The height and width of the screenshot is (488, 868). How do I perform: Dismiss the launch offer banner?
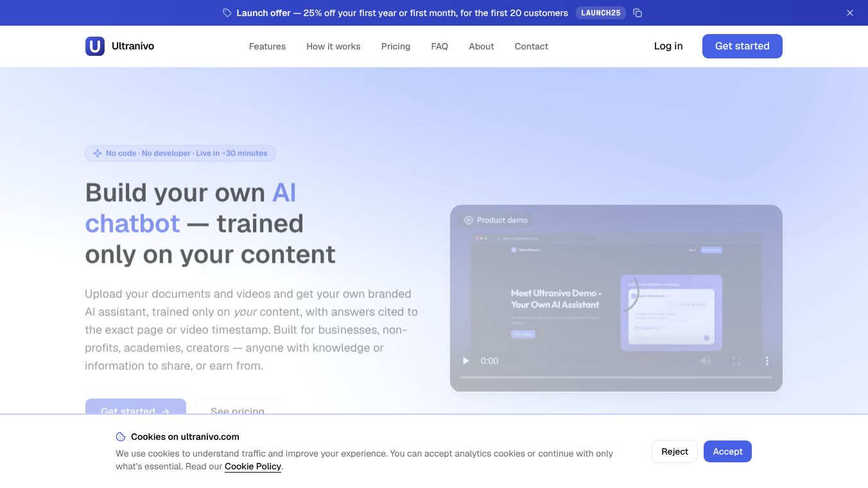pyautogui.click(x=850, y=13)
